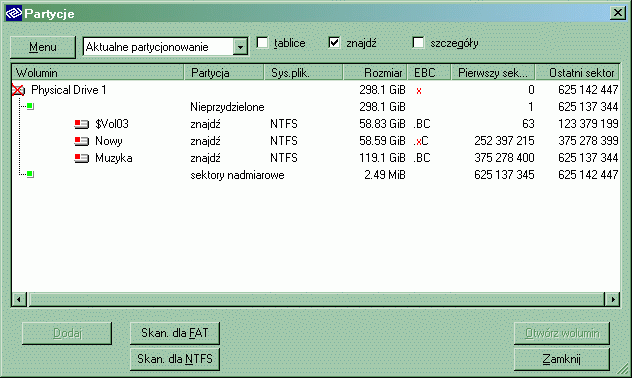Click the EBC column header
The width and height of the screenshot is (632, 378).
(x=429, y=73)
